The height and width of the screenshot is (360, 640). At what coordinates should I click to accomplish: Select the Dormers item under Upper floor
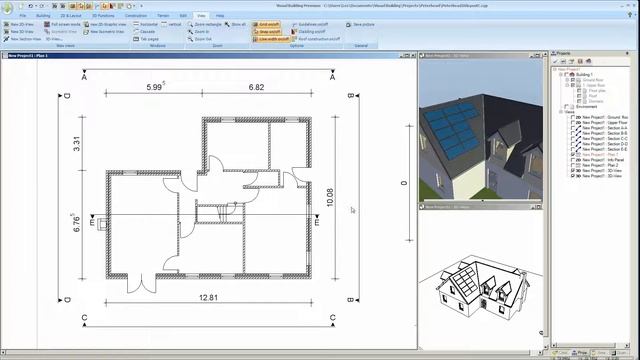[x=596, y=101]
